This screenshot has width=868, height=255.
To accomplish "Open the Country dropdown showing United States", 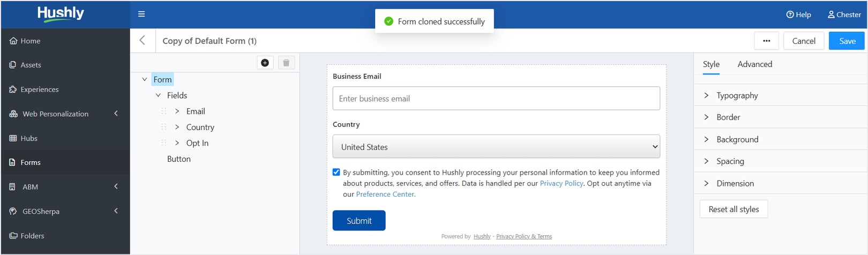I will click(496, 147).
